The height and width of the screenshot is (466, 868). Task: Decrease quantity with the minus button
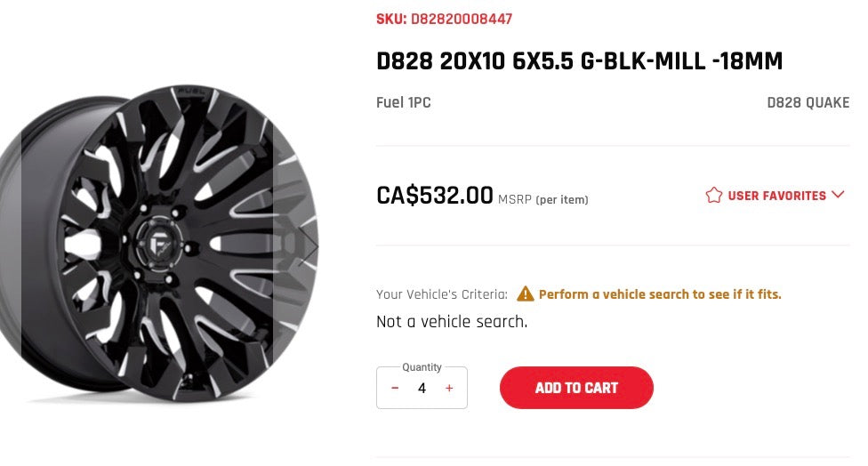tap(395, 389)
